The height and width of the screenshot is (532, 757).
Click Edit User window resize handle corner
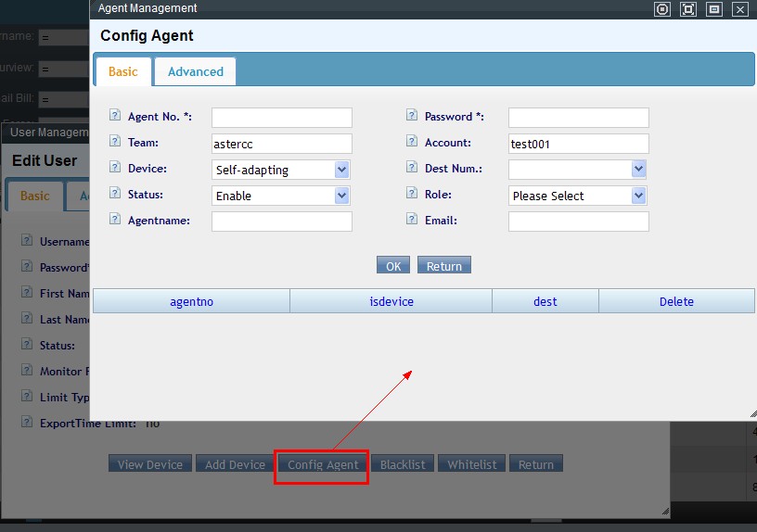tap(665, 511)
